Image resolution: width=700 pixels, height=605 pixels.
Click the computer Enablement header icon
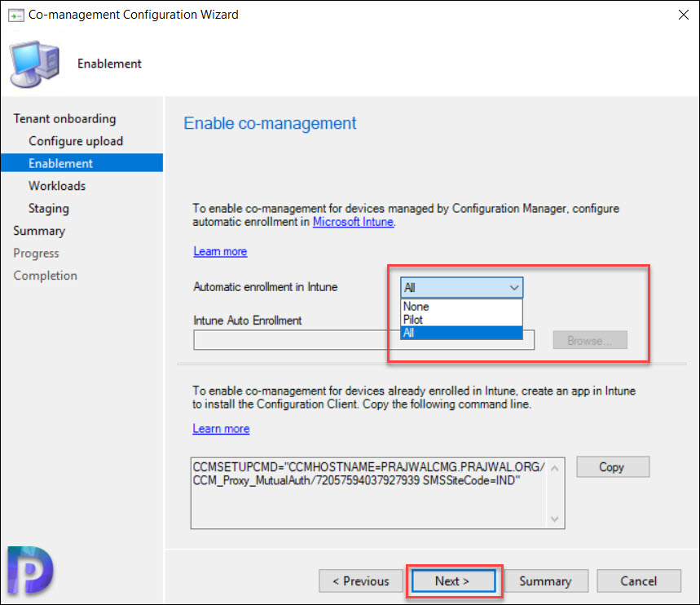tap(35, 64)
